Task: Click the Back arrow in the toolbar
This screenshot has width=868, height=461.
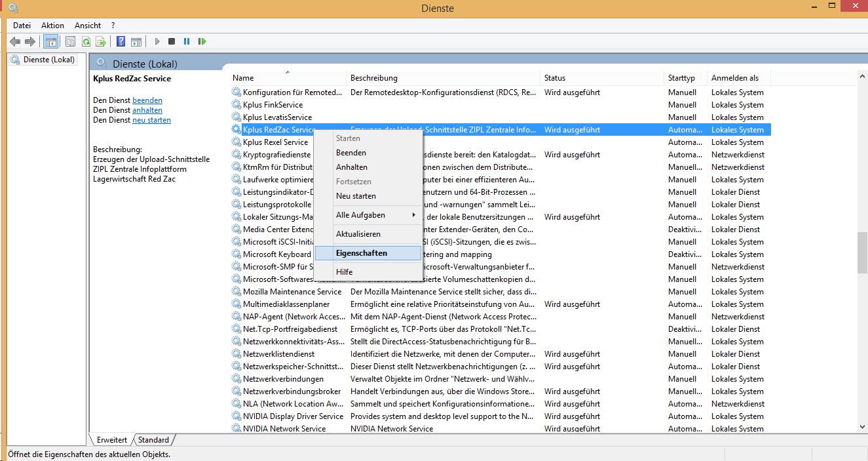Action: (15, 41)
